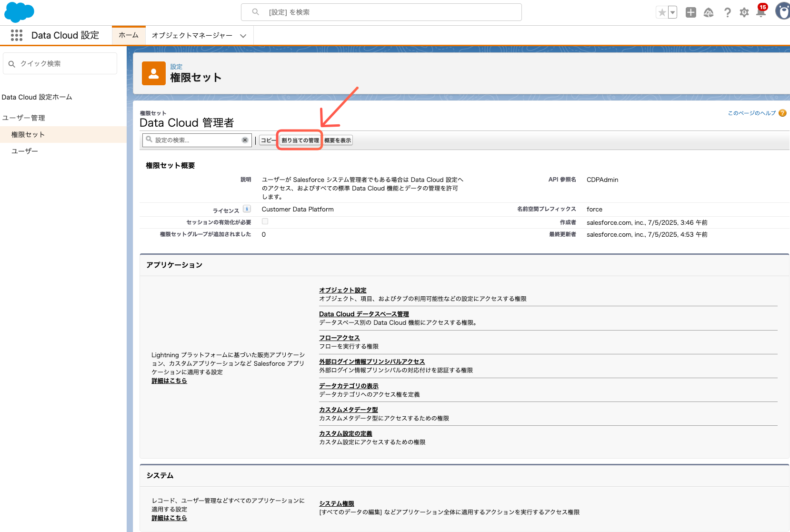Switch to the ホーム tab
This screenshot has width=790, height=532.
pos(129,35)
